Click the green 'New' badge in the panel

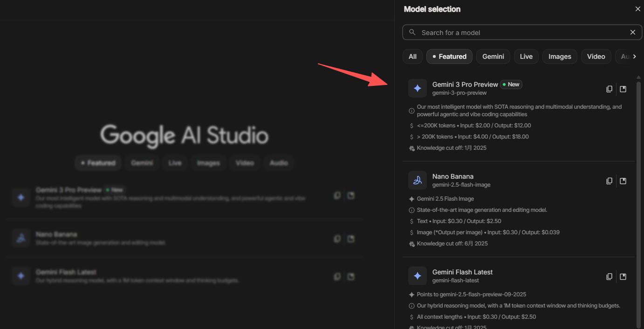511,84
